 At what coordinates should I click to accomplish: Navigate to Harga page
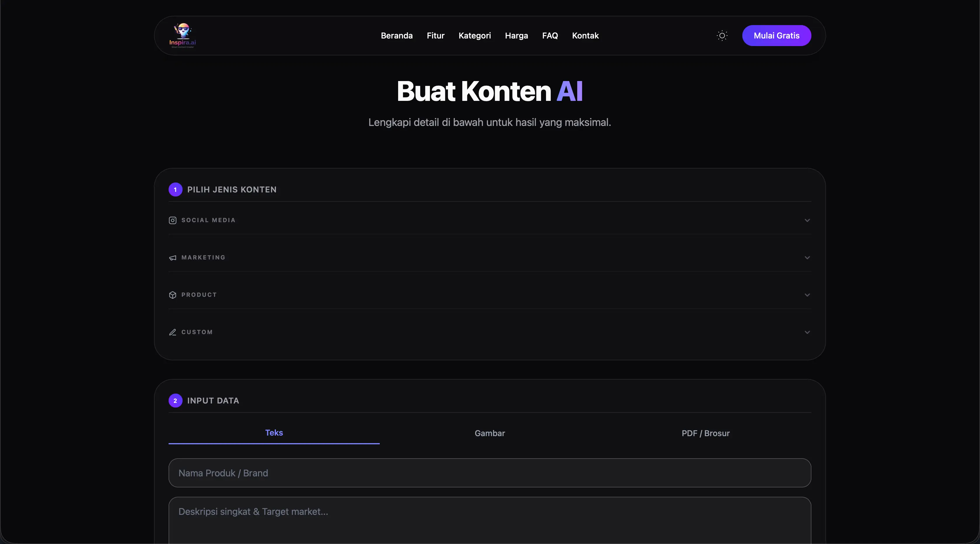click(516, 36)
